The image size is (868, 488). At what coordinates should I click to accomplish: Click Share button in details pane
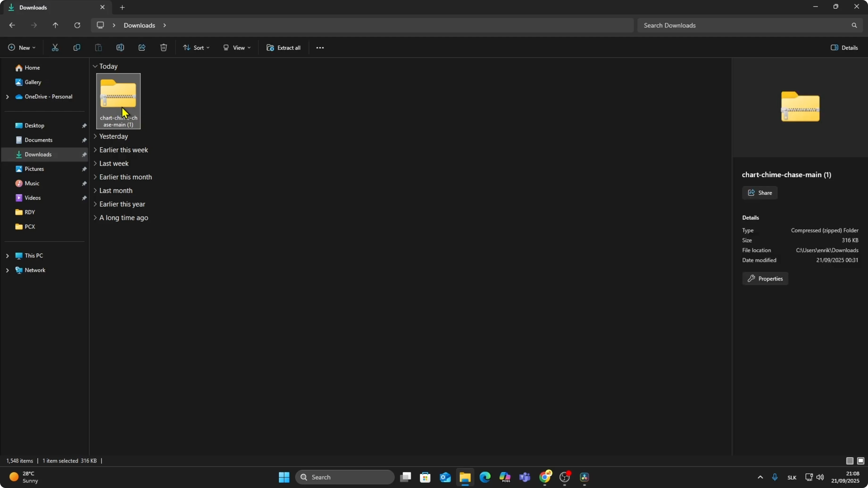759,193
